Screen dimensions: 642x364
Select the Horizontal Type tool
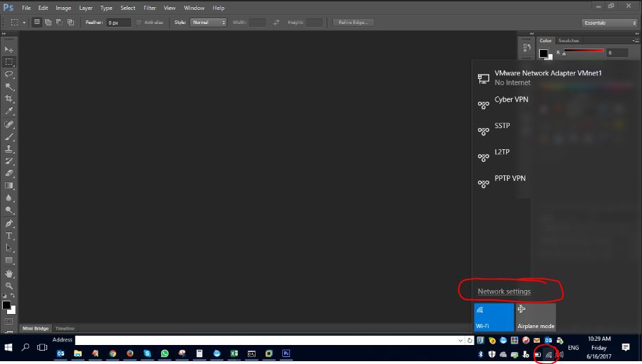coord(9,236)
